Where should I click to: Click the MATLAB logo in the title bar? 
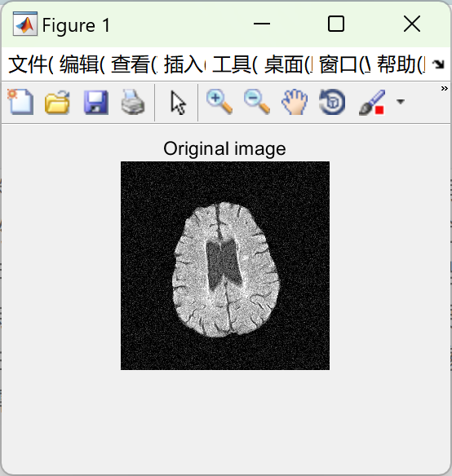25,24
